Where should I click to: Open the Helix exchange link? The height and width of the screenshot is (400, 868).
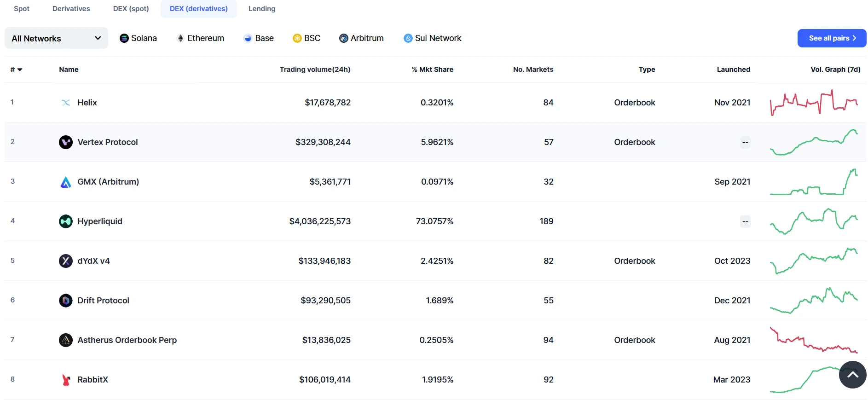[87, 103]
